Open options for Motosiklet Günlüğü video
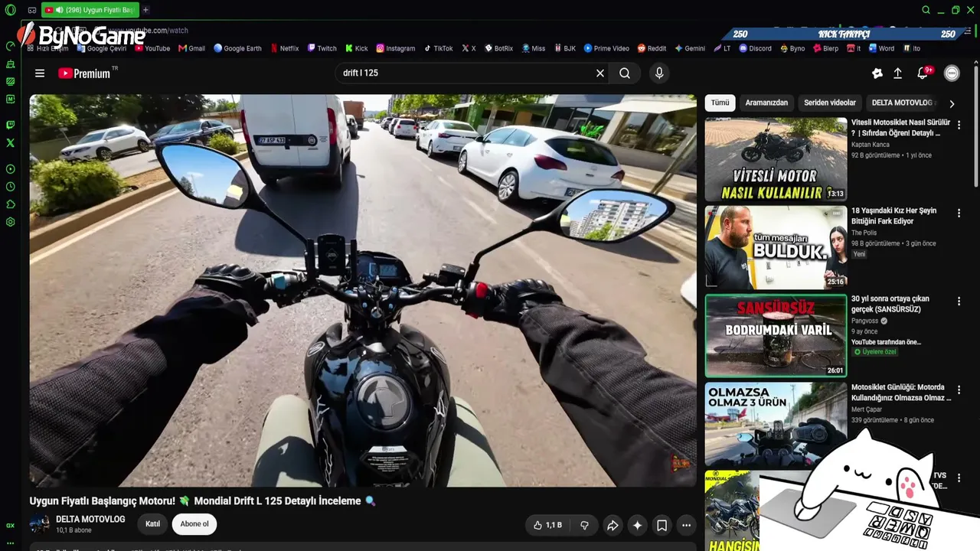980x551 pixels. (959, 390)
